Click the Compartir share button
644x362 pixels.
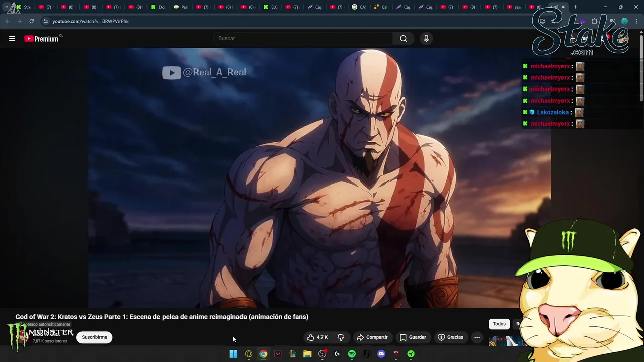(x=372, y=337)
